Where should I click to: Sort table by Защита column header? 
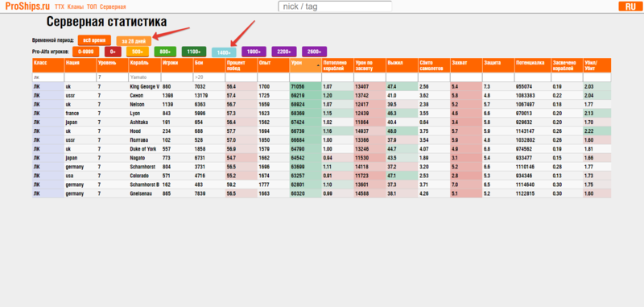[x=498, y=65]
